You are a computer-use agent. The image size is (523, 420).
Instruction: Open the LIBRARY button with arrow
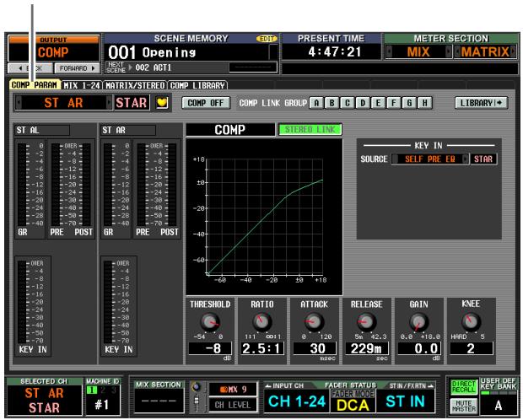(482, 103)
